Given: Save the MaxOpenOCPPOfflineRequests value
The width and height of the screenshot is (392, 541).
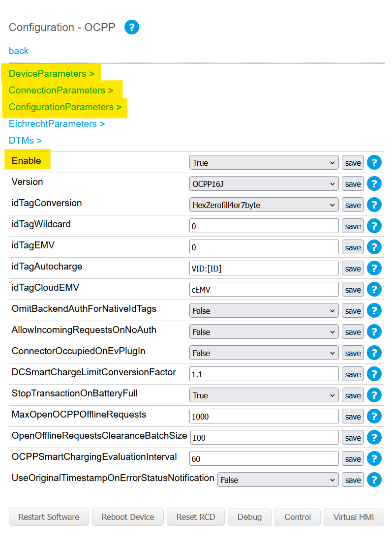Looking at the screenshot, I should coord(353,417).
